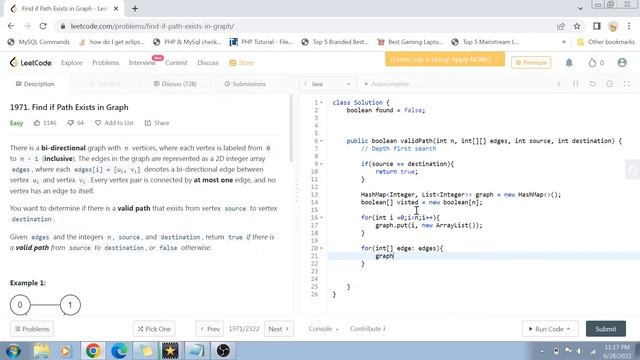Collapse code fold arrow at line 16
The image size is (640, 360).
coord(321,218)
